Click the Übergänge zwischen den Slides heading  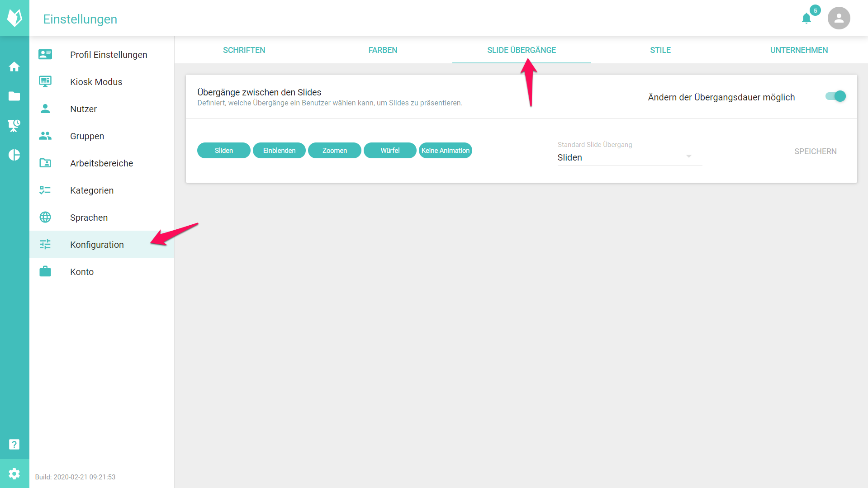pos(259,92)
